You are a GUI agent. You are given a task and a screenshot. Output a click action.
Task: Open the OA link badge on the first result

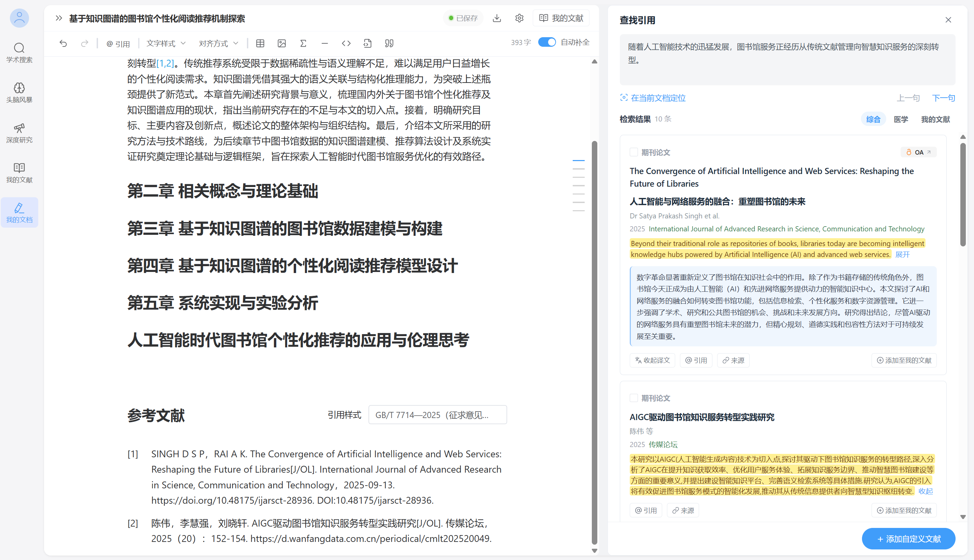click(x=919, y=152)
